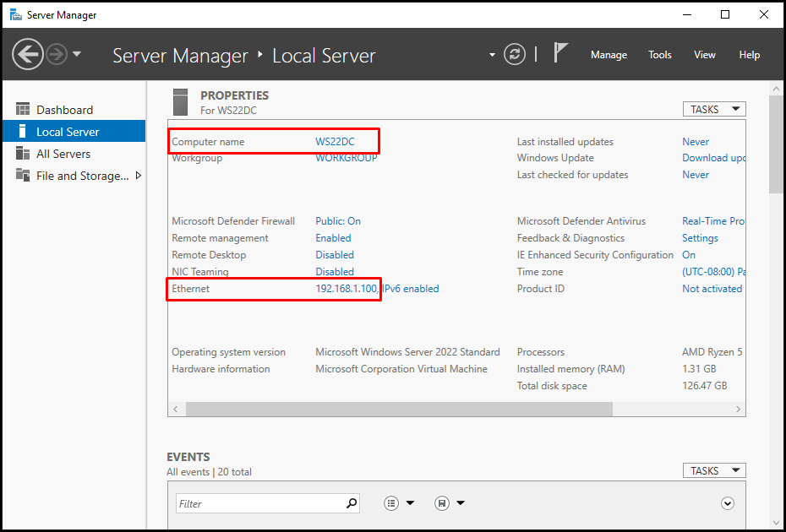Open the Properties TASKS dropdown
The image size is (786, 532).
tap(714, 109)
